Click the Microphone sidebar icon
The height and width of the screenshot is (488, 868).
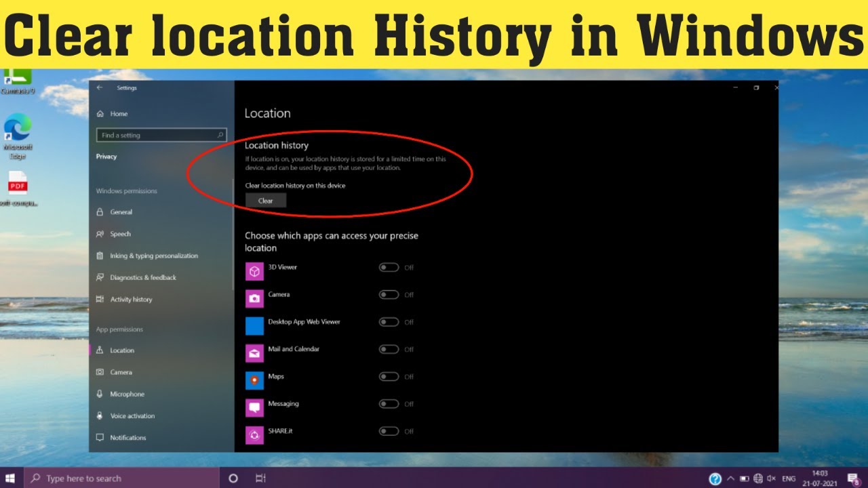tap(100, 394)
